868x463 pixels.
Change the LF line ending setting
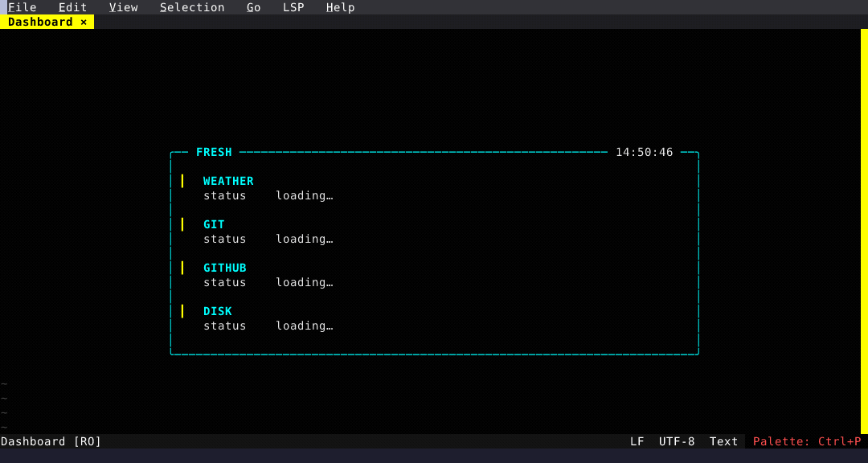pyautogui.click(x=637, y=441)
